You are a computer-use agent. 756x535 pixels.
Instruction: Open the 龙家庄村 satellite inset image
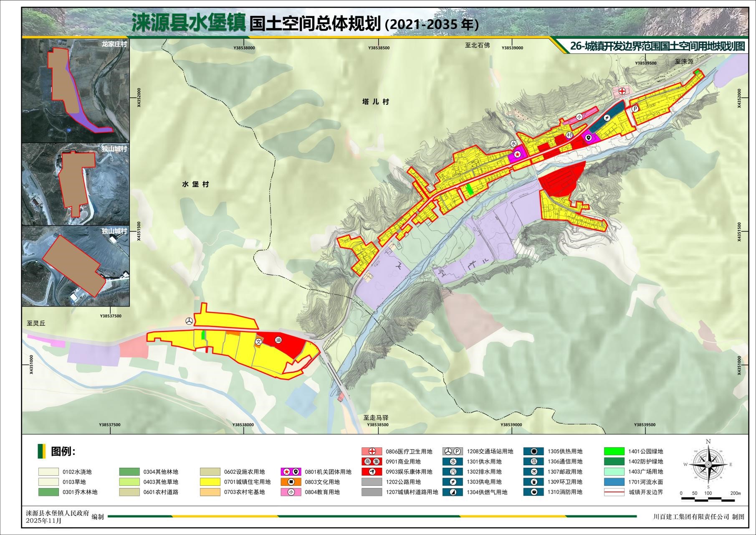(76, 91)
